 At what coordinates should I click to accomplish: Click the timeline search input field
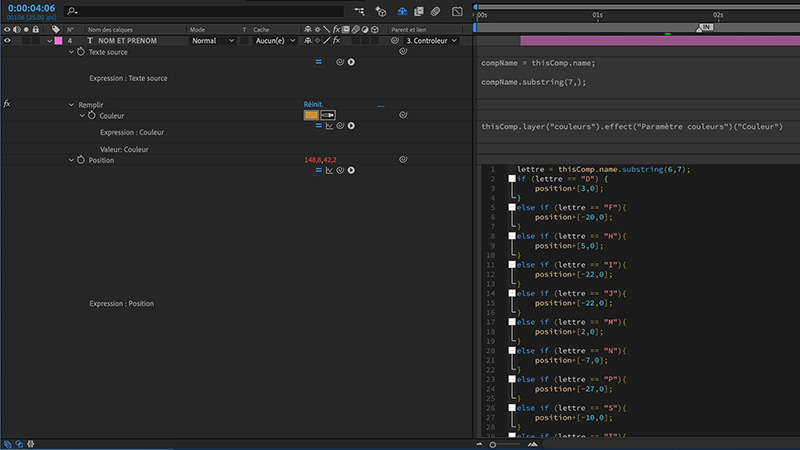[204, 11]
